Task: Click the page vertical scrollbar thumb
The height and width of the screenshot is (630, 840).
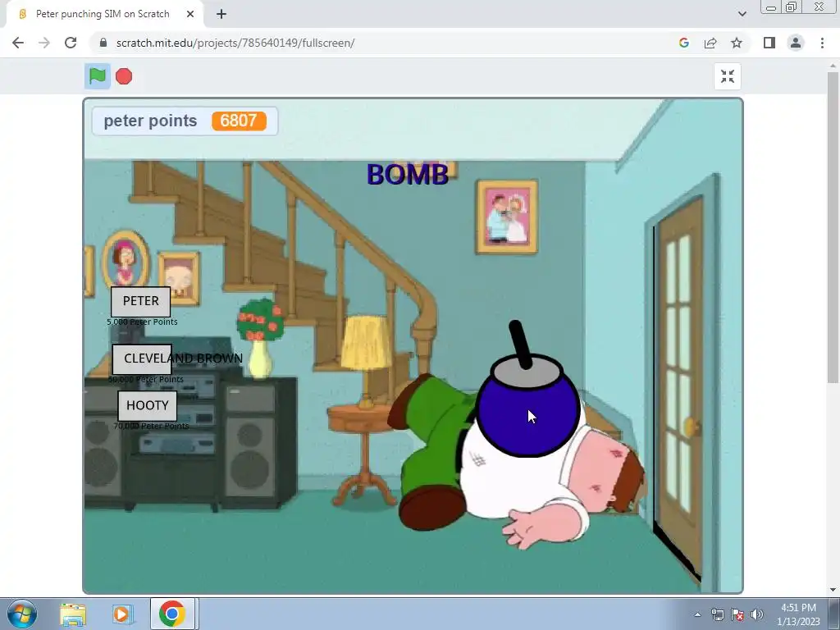Action: (x=833, y=228)
